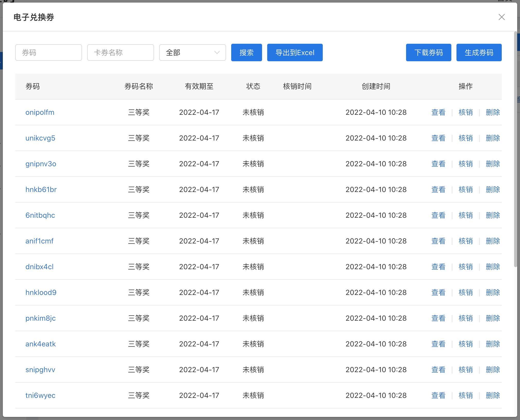Close the 电子兑换券 dialog
This screenshot has height=420, width=520.
coord(501,17)
